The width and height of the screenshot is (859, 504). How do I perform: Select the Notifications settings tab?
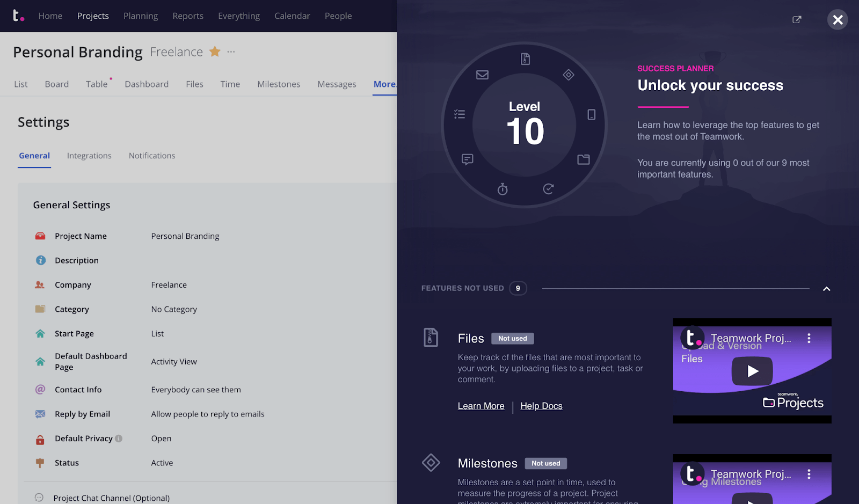click(152, 156)
